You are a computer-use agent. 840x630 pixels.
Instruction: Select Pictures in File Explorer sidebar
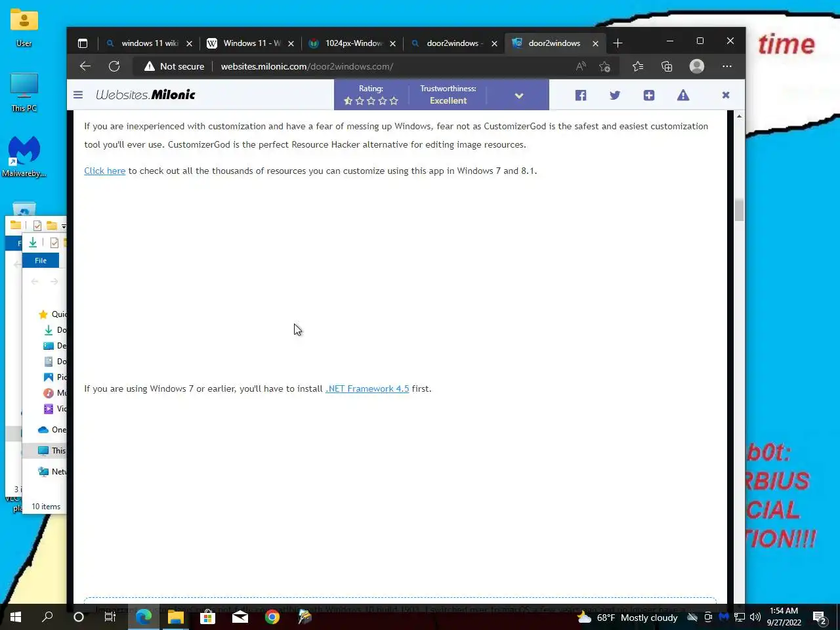pos(55,377)
